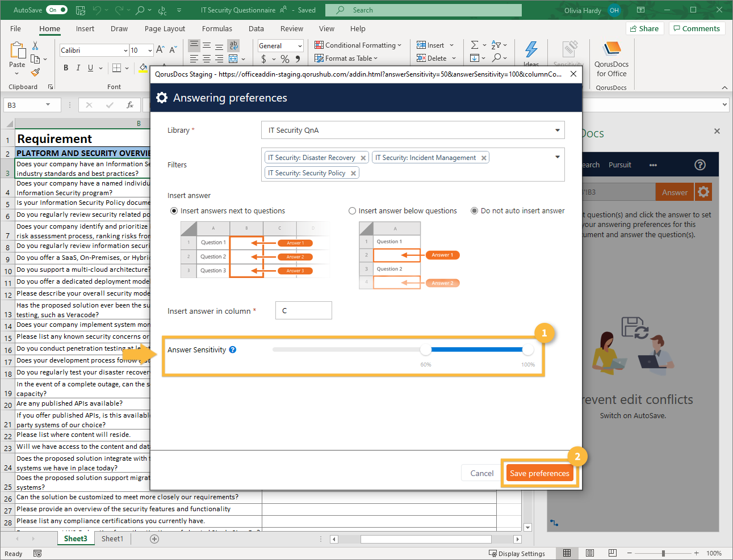The width and height of the screenshot is (733, 560).
Task: Open the Page Layout tab
Action: click(x=165, y=29)
